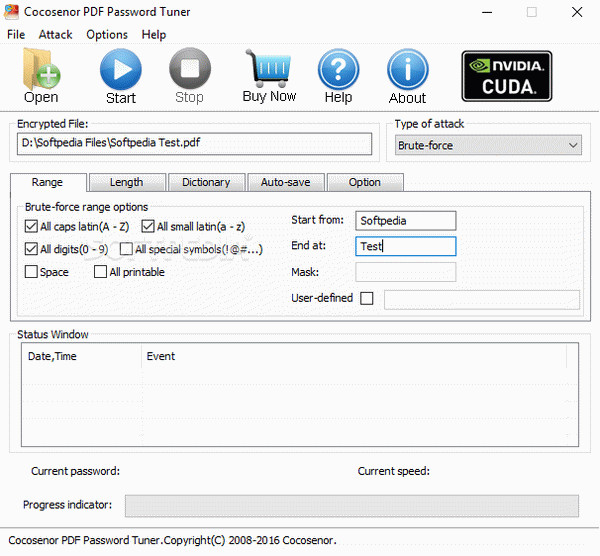Image resolution: width=600 pixels, height=556 pixels.
Task: Open the Attack menu
Action: 55,34
